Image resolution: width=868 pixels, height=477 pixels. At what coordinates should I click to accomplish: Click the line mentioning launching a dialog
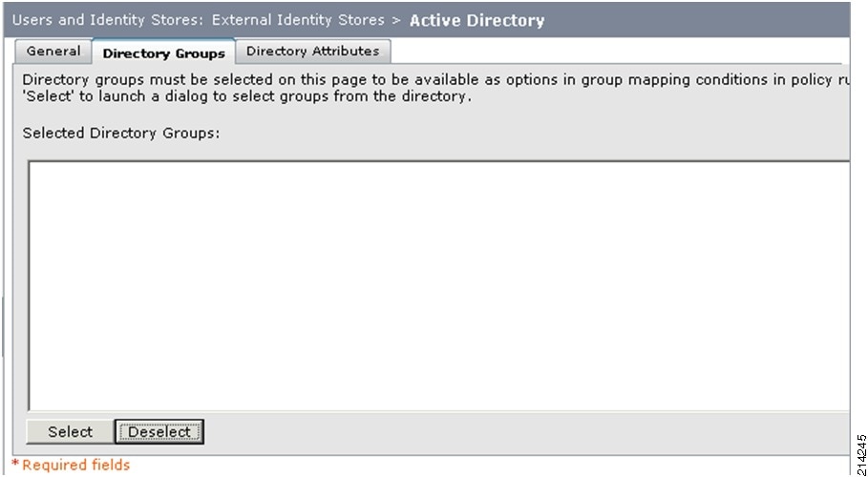[246, 96]
